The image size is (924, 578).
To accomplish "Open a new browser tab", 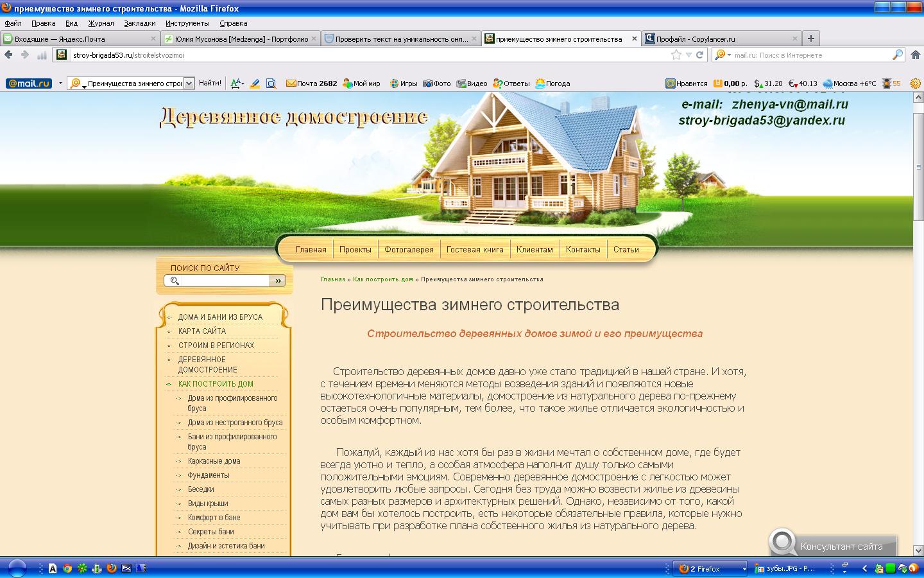I will click(x=811, y=39).
